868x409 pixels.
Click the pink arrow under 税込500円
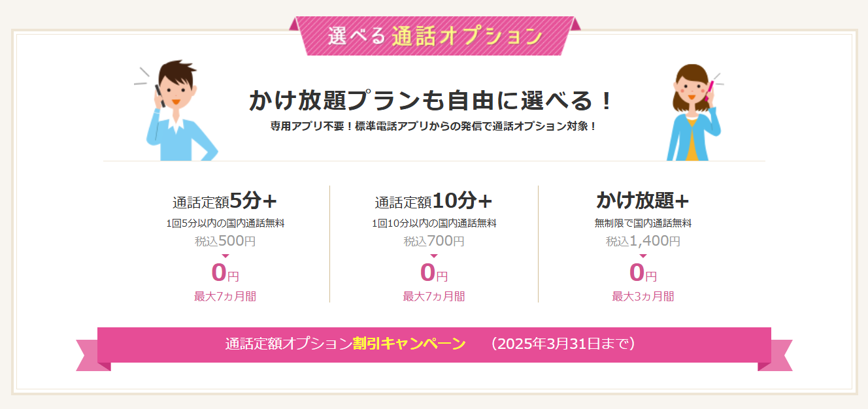[x=225, y=255]
